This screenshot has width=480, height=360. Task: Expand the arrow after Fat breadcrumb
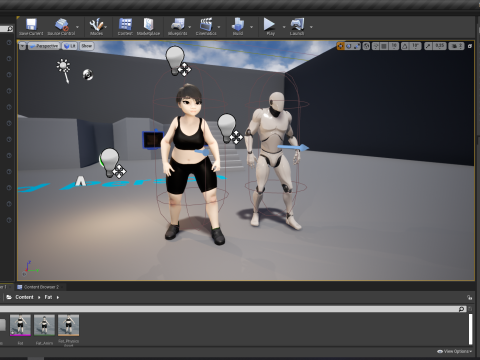coord(58,297)
